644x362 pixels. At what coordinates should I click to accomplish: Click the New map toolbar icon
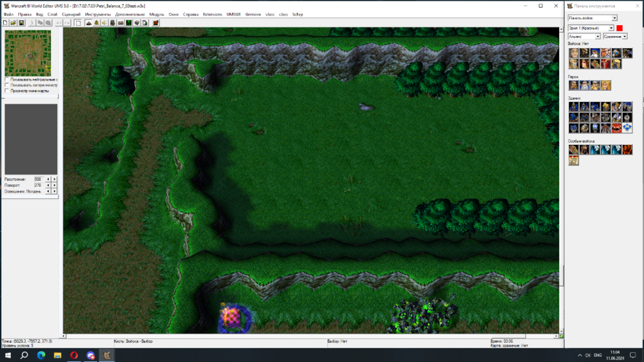tap(5, 23)
